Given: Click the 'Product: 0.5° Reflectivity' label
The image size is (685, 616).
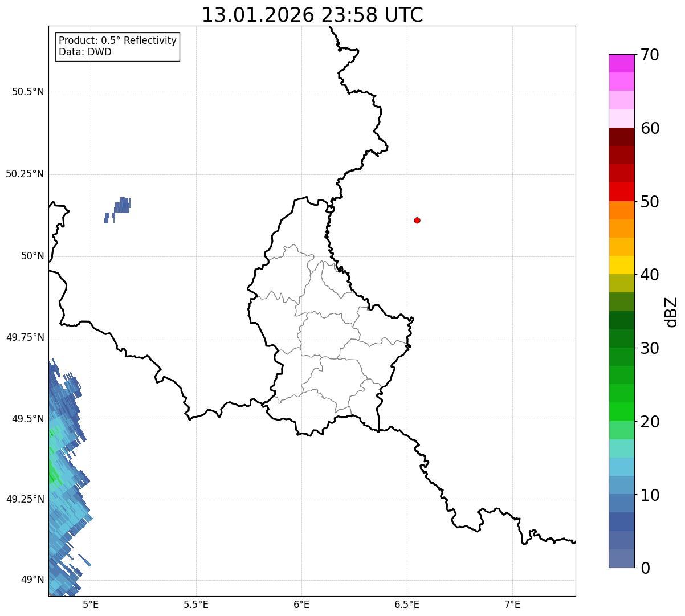Looking at the screenshot, I should click(117, 41).
